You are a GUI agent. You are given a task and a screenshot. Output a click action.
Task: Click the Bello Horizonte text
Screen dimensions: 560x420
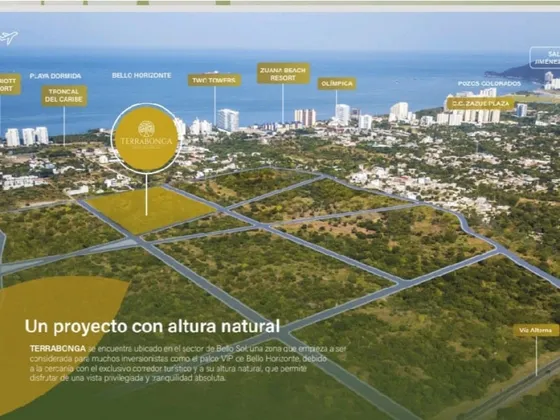142,75
